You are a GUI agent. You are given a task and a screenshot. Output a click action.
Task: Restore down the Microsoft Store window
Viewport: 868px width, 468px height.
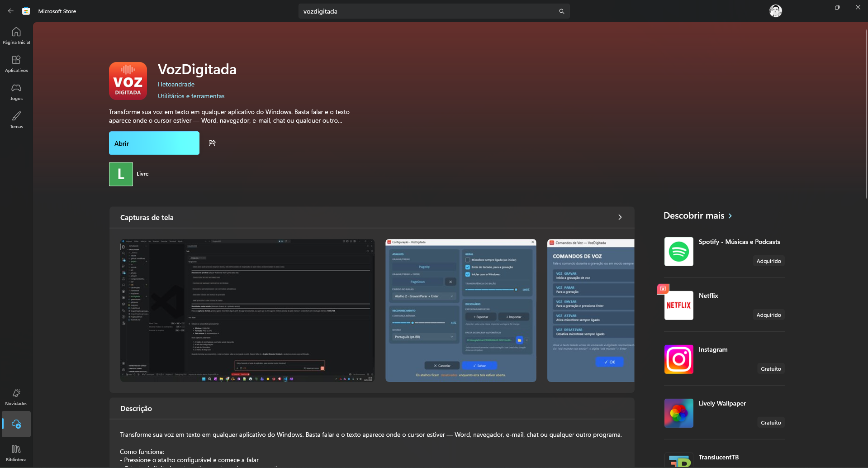click(x=837, y=7)
